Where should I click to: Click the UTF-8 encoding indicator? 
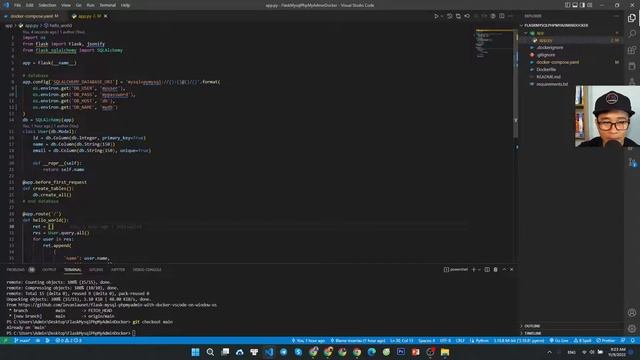coord(445,340)
